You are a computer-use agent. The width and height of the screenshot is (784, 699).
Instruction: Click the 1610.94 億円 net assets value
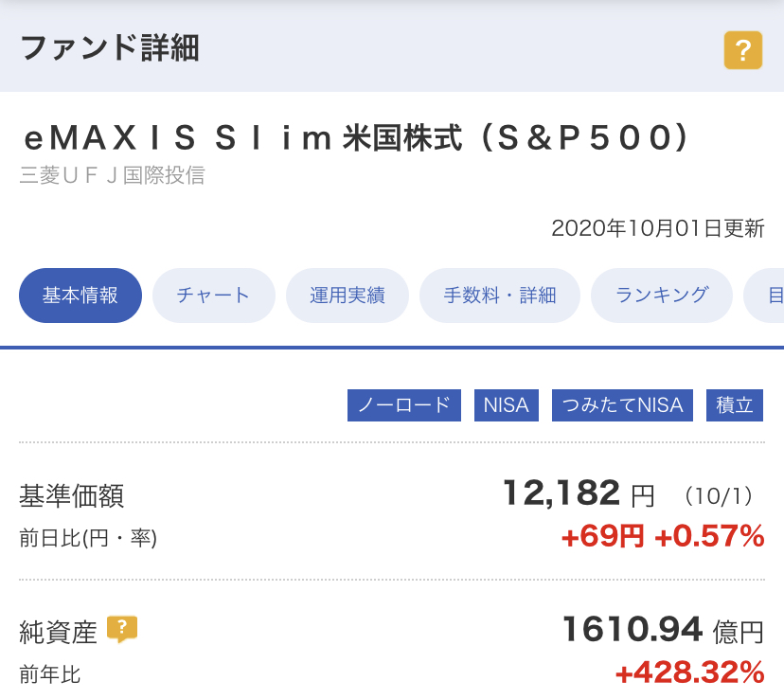663,630
